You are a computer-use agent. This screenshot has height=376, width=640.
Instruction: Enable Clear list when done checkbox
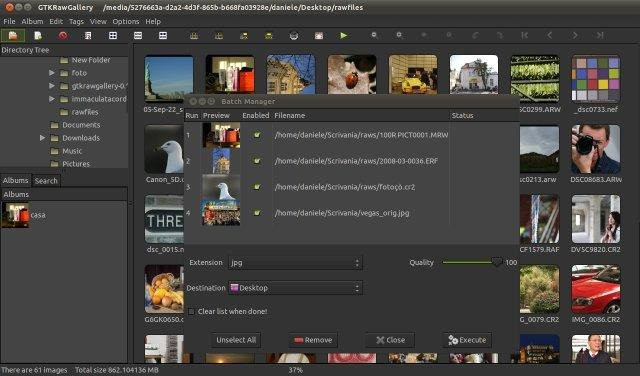[x=191, y=311]
